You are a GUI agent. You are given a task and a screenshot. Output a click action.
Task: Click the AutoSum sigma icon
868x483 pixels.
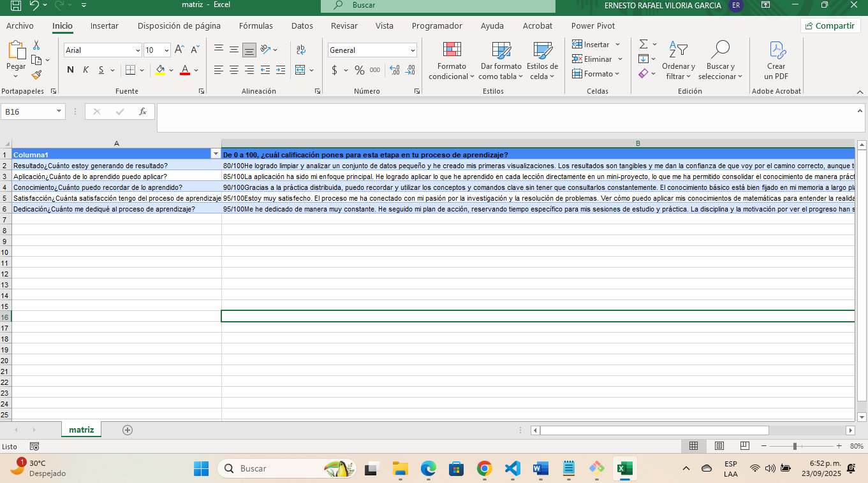coord(644,44)
